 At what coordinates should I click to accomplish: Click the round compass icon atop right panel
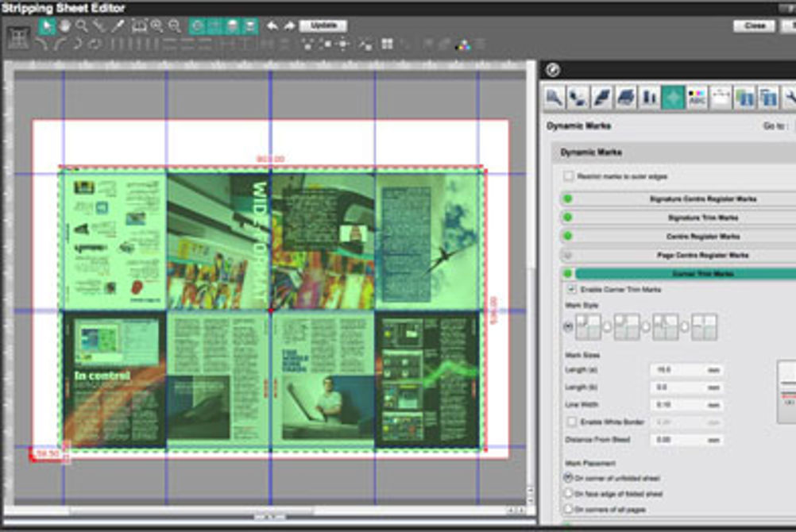(553, 70)
